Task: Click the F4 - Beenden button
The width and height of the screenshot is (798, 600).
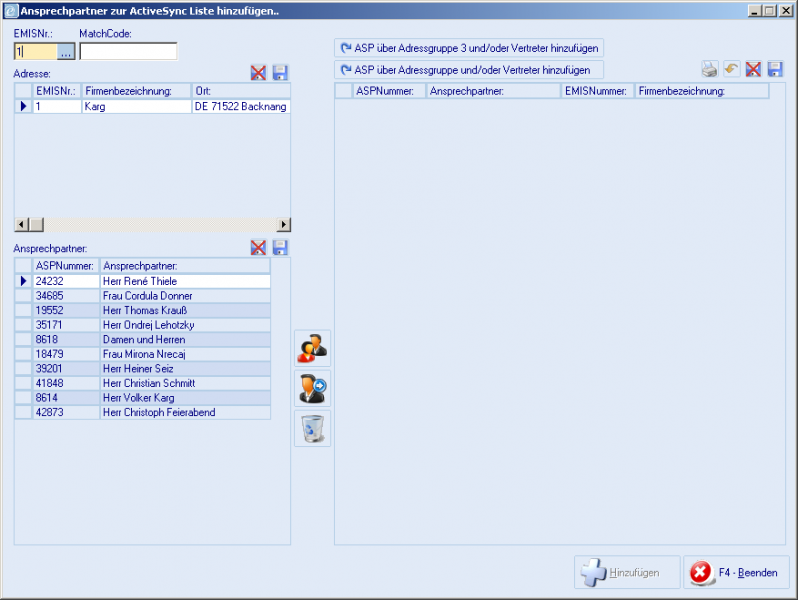Action: (x=736, y=573)
